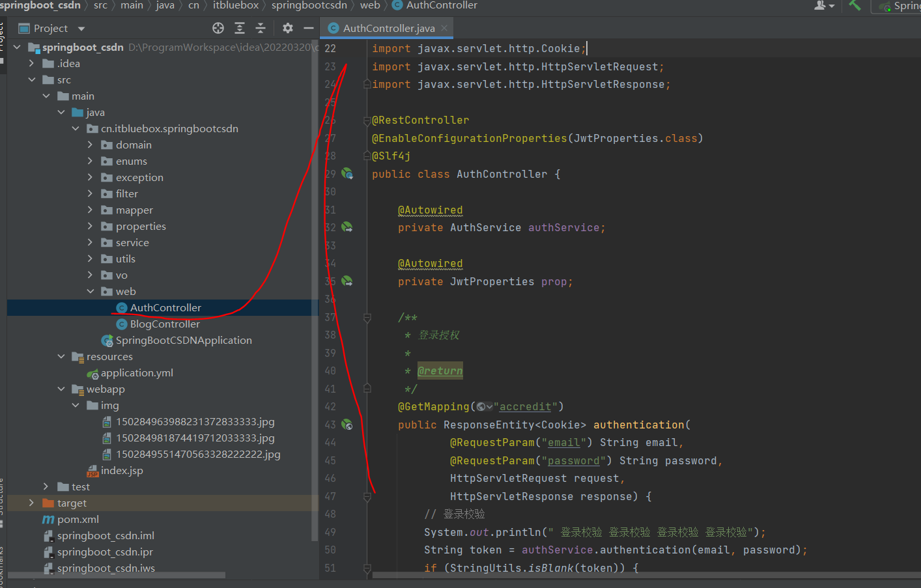Expand the utils package
921x588 pixels.
tap(90, 259)
